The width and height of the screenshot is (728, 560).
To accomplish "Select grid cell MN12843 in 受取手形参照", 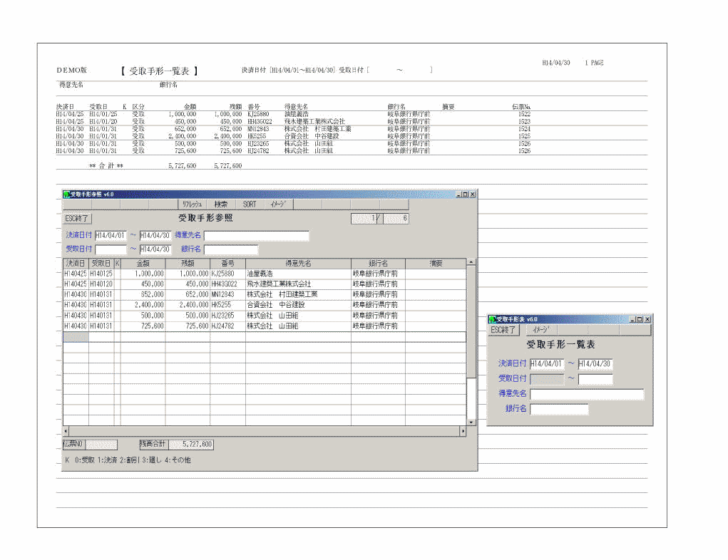I will pos(227,295).
